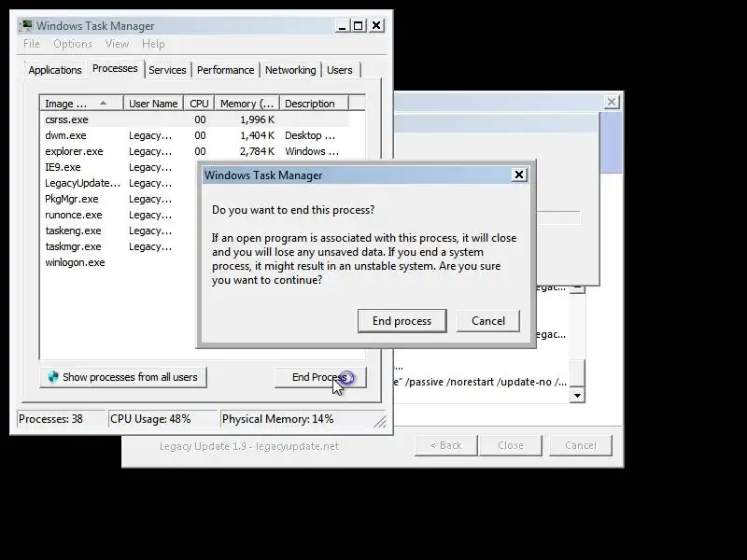Click the CPU Usage: 48% status entry
This screenshot has height=560, width=747.
coord(162,419)
